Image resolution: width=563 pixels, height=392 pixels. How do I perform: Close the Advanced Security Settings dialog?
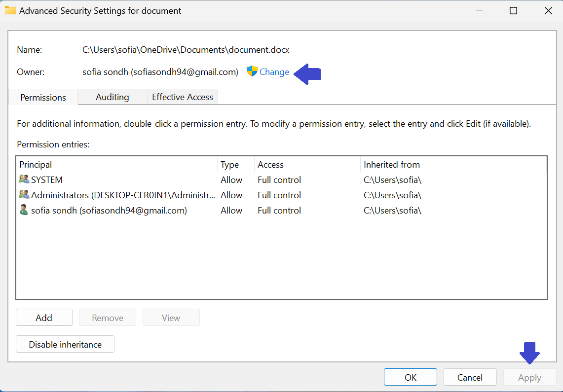[548, 10]
